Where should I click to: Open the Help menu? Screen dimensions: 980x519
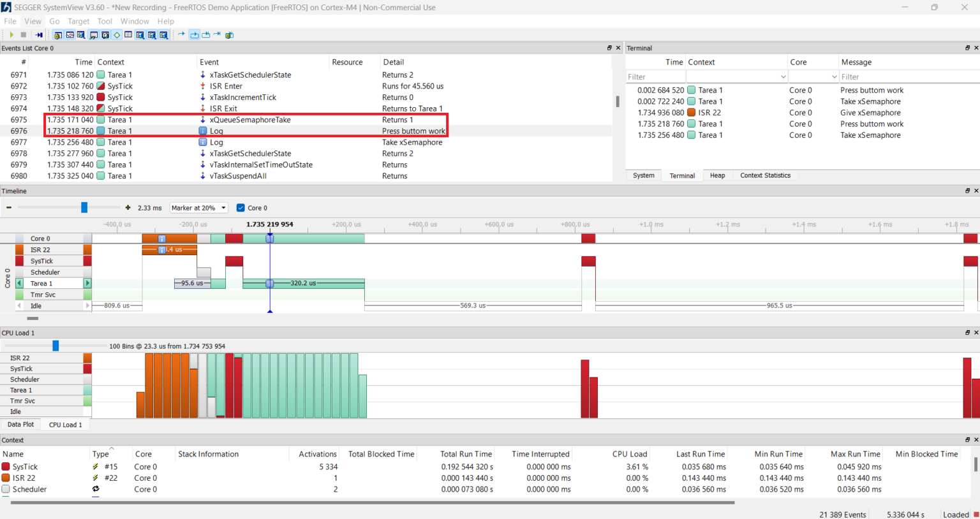pos(166,21)
